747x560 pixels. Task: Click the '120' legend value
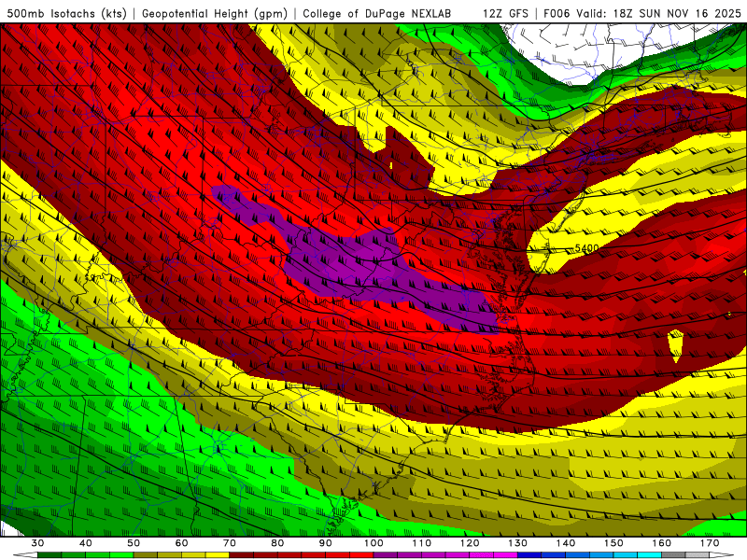pos(470,543)
